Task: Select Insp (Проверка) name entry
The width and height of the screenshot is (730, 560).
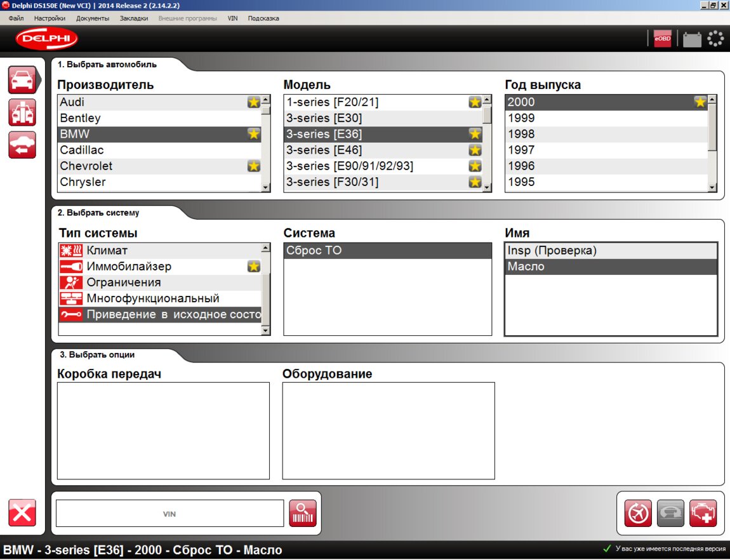Action: pos(611,250)
